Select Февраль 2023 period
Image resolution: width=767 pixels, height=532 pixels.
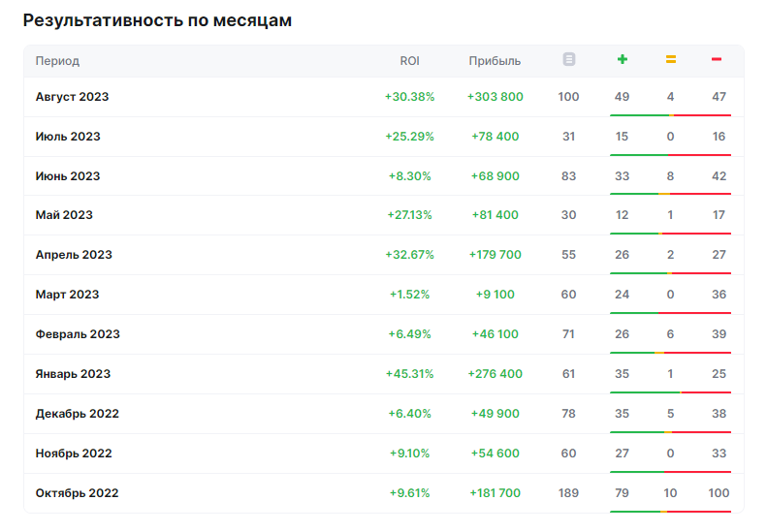78,334
